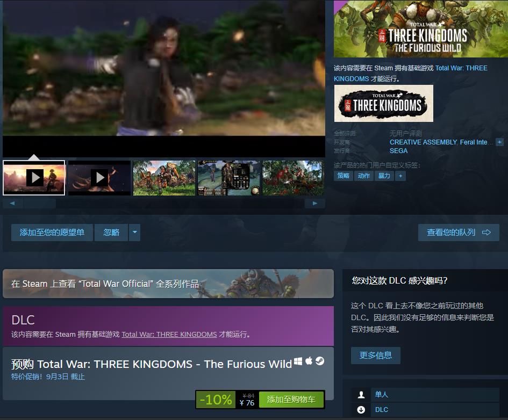
Task: Click the 忽略 (Ignore) button
Action: (111, 233)
